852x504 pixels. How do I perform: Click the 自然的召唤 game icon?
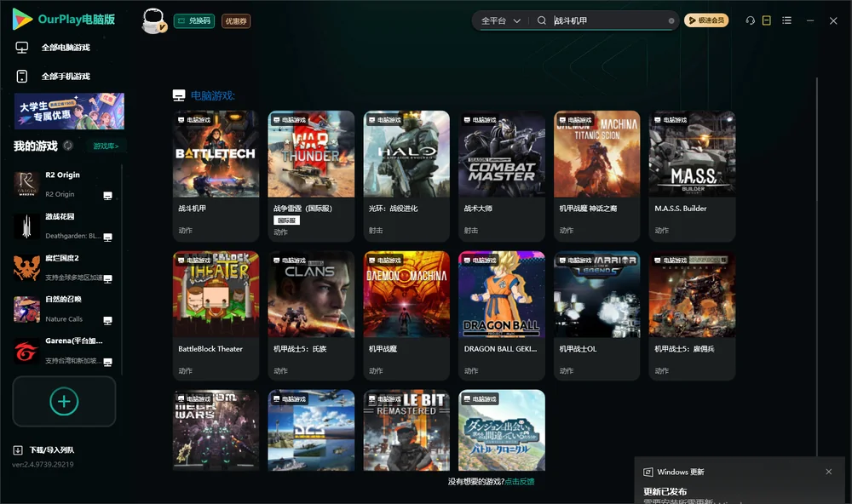pyautogui.click(x=26, y=309)
